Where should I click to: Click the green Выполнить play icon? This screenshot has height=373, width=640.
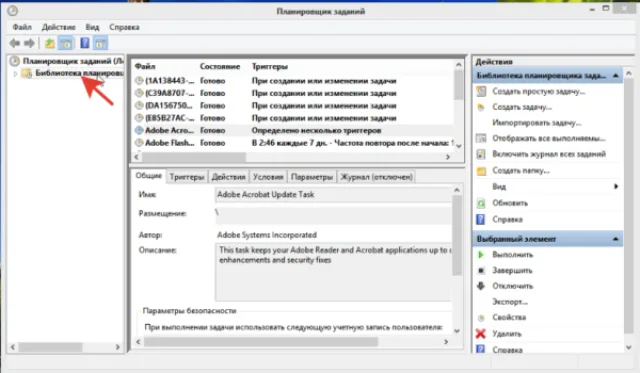click(481, 255)
